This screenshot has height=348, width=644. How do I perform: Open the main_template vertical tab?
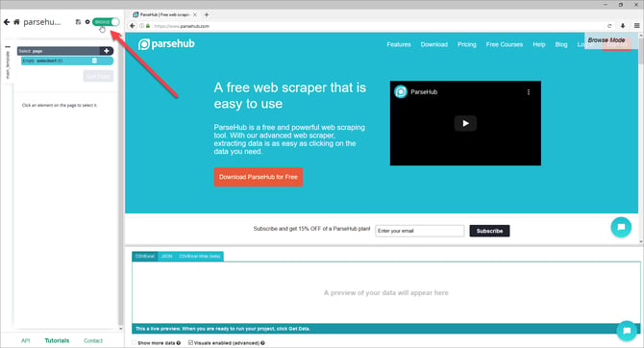click(8, 65)
